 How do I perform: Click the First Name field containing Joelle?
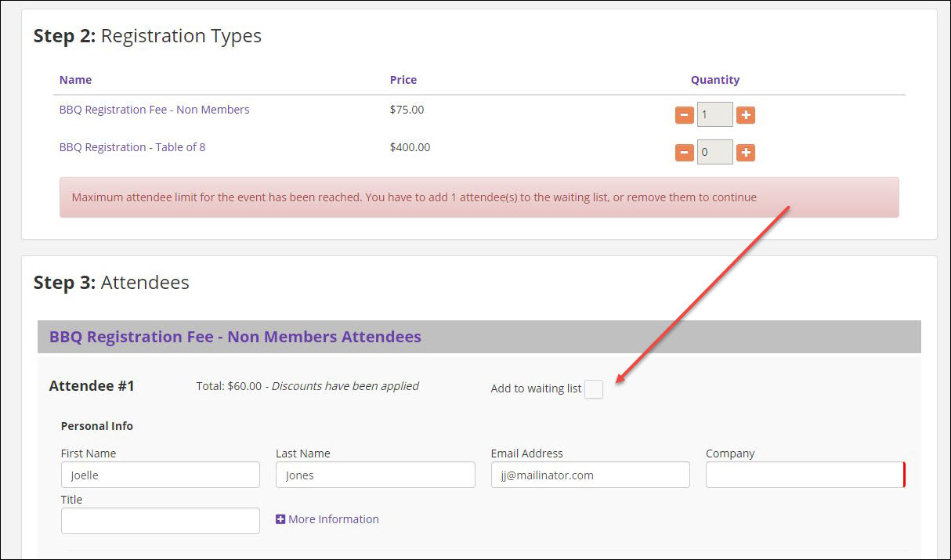click(x=161, y=475)
